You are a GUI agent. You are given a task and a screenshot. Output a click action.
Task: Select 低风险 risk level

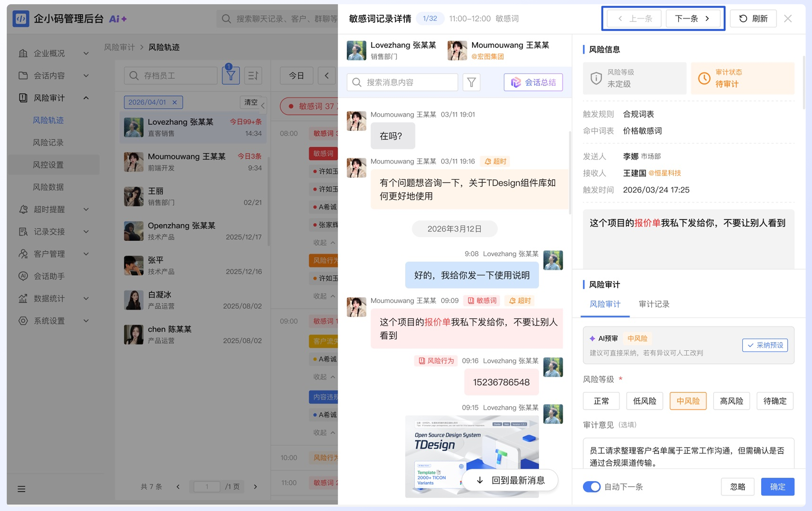pos(644,401)
